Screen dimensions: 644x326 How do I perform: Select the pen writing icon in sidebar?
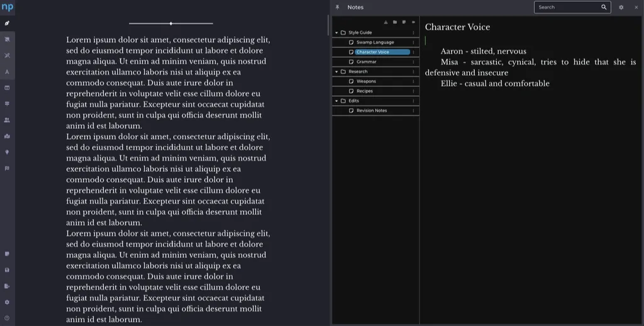(7, 23)
